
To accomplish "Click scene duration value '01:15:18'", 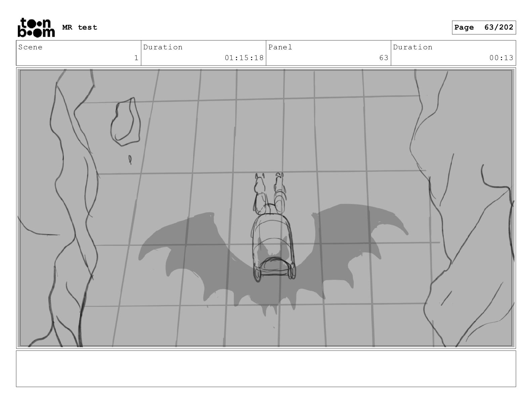I will tap(244, 58).
